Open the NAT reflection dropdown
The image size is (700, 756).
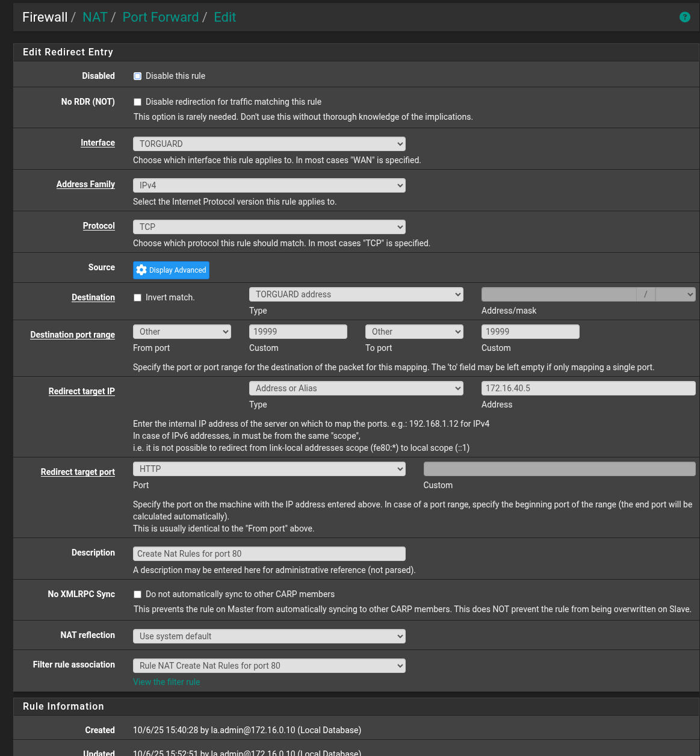click(x=268, y=636)
